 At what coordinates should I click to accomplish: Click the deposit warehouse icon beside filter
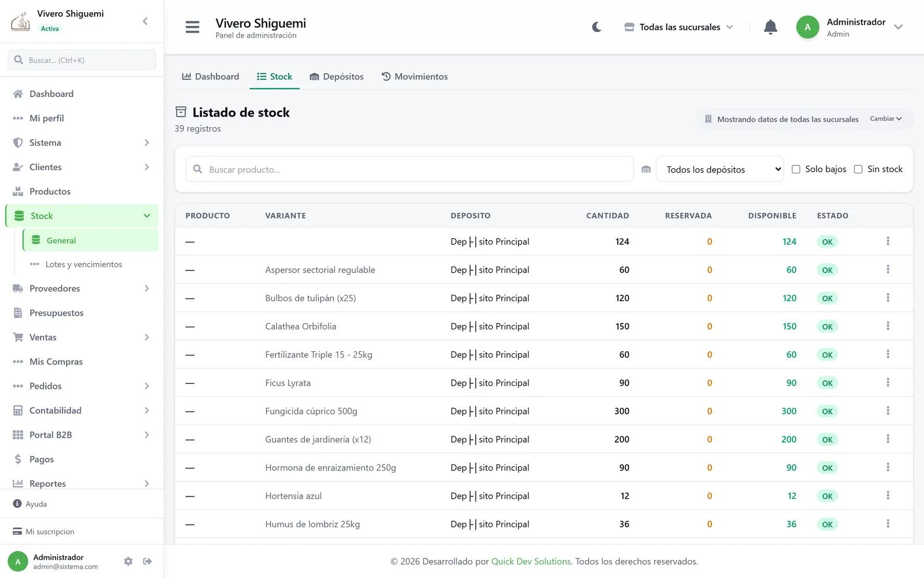tap(646, 169)
